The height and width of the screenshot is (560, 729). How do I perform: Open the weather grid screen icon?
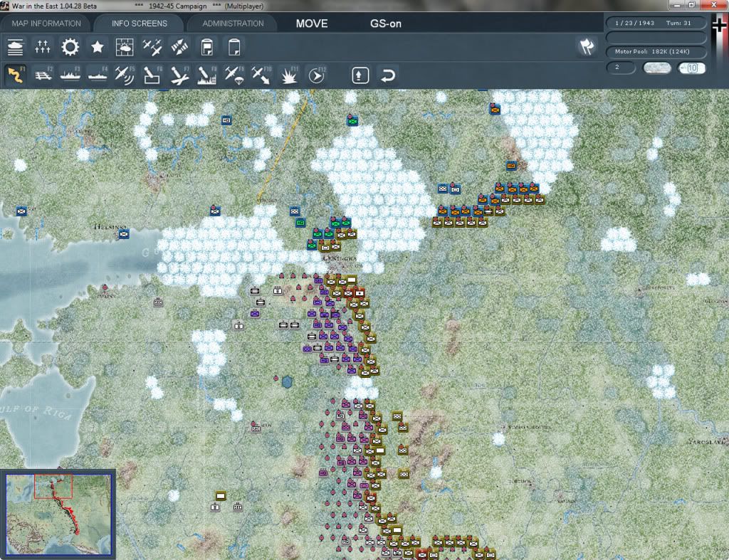(x=125, y=48)
